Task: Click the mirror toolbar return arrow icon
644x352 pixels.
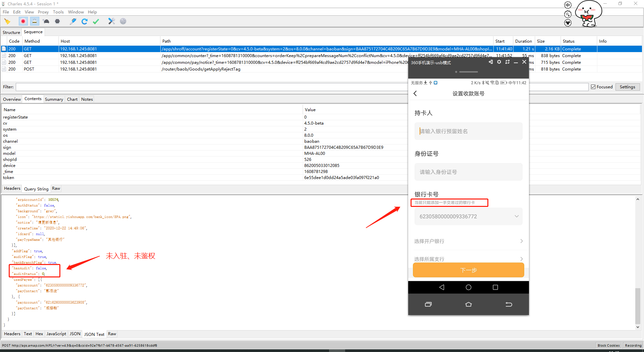Action: click(509, 304)
